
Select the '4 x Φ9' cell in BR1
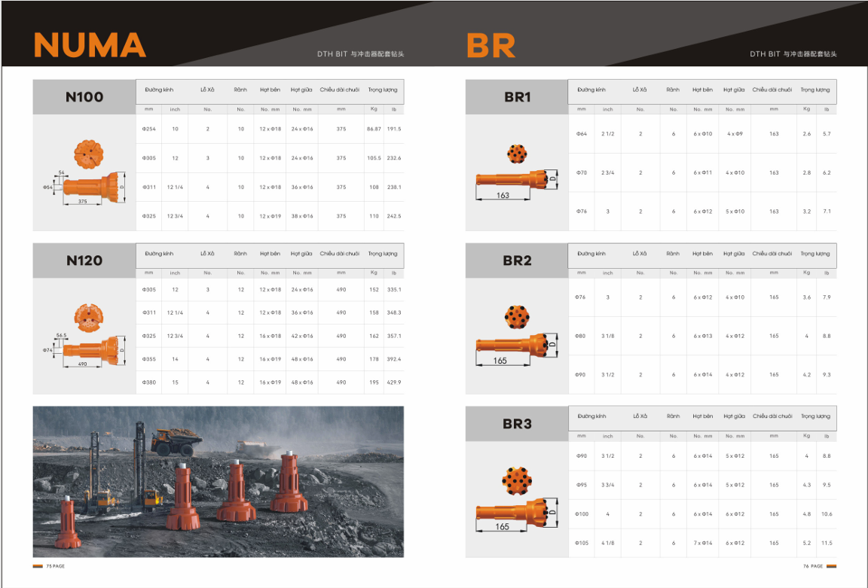tap(735, 134)
